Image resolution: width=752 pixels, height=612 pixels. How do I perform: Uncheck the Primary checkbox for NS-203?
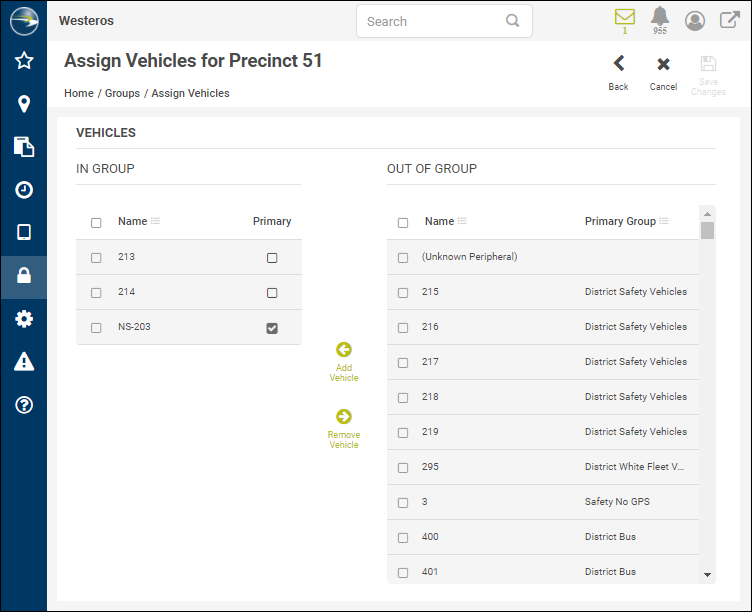[x=272, y=328]
